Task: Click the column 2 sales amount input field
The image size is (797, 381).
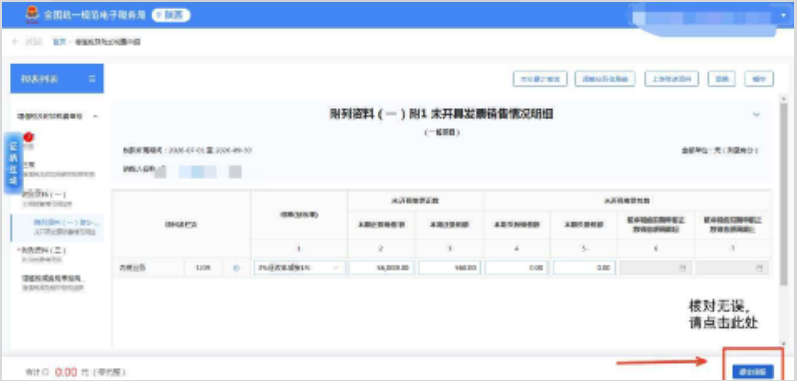Action: [382, 268]
